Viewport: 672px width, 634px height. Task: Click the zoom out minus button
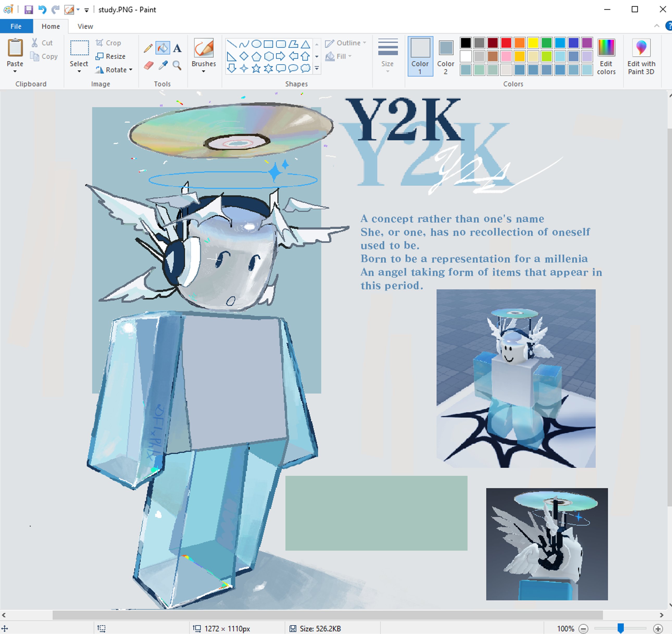pos(583,629)
